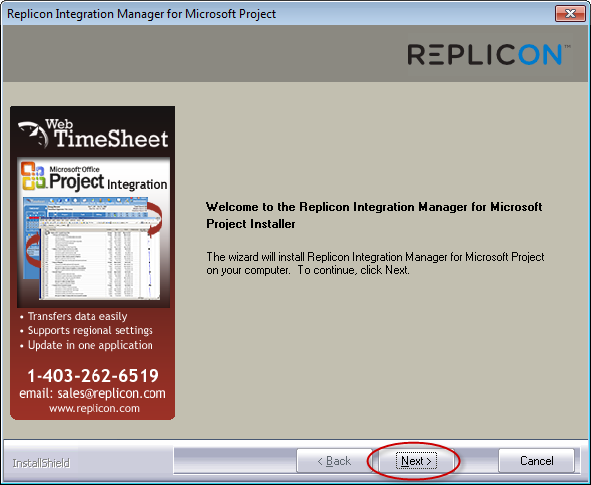This screenshot has height=485, width=591.
Task: Click the Welcome heading text
Action: [374, 215]
